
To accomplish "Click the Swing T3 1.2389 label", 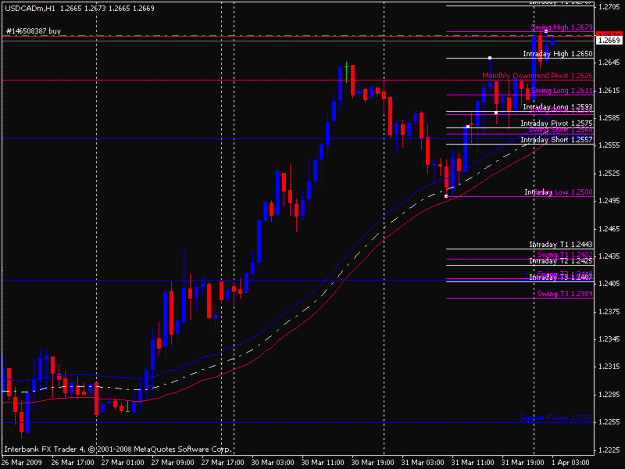I will point(564,294).
